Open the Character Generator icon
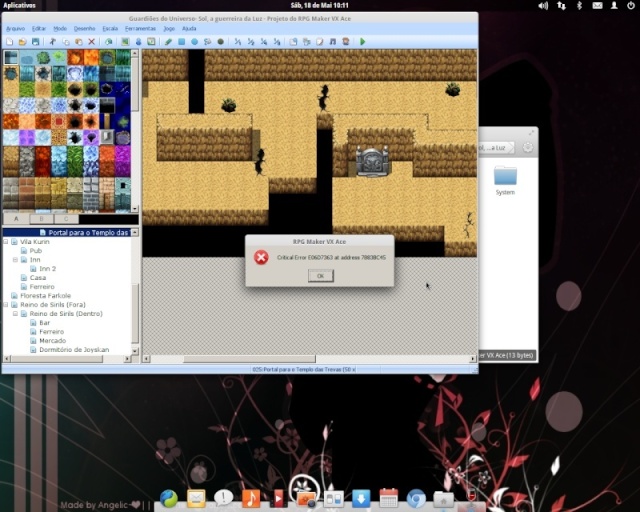Screen dimensions: 640x512 coord(346,42)
